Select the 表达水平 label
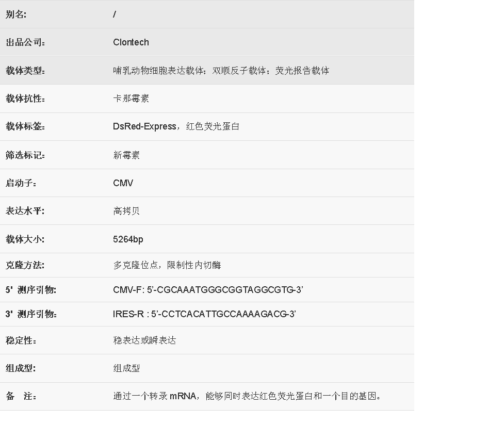 25,211
